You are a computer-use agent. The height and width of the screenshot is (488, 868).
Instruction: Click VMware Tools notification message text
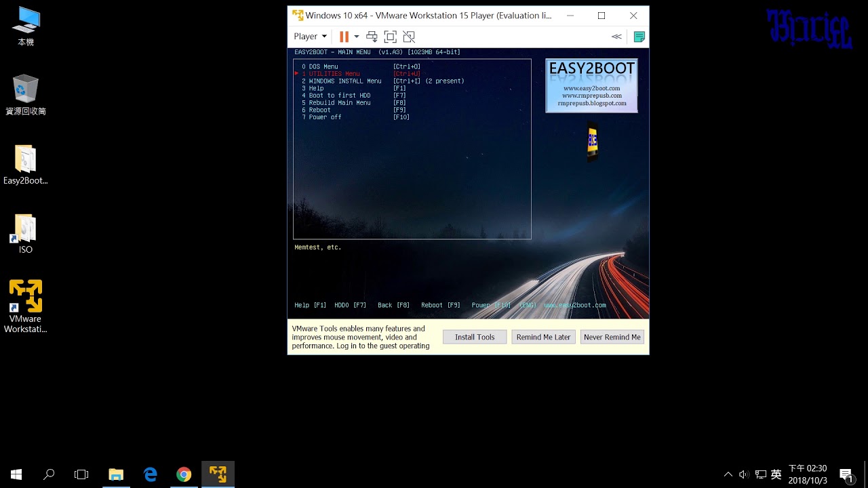tap(361, 337)
